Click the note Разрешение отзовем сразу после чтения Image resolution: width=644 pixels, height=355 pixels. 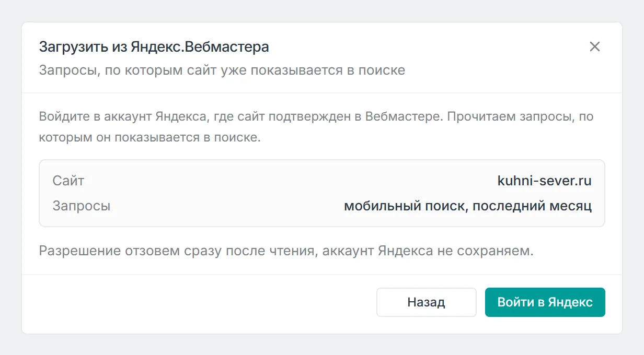pos(286,251)
